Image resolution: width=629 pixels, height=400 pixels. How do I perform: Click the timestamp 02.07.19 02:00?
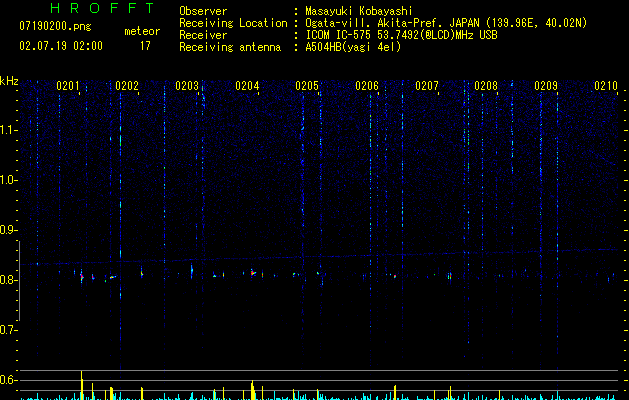click(x=61, y=46)
